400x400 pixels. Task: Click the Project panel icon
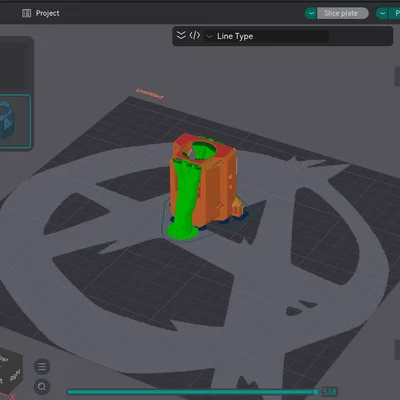pos(26,13)
